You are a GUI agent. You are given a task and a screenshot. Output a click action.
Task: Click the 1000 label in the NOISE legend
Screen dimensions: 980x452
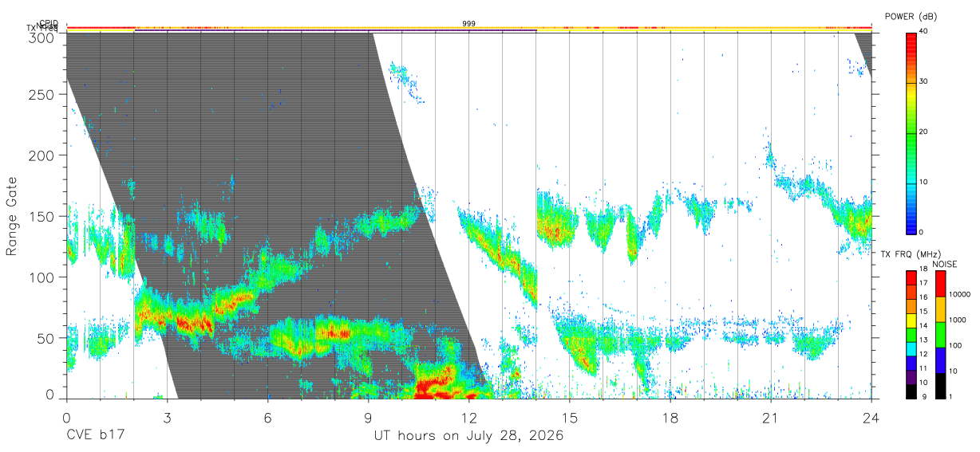958,320
